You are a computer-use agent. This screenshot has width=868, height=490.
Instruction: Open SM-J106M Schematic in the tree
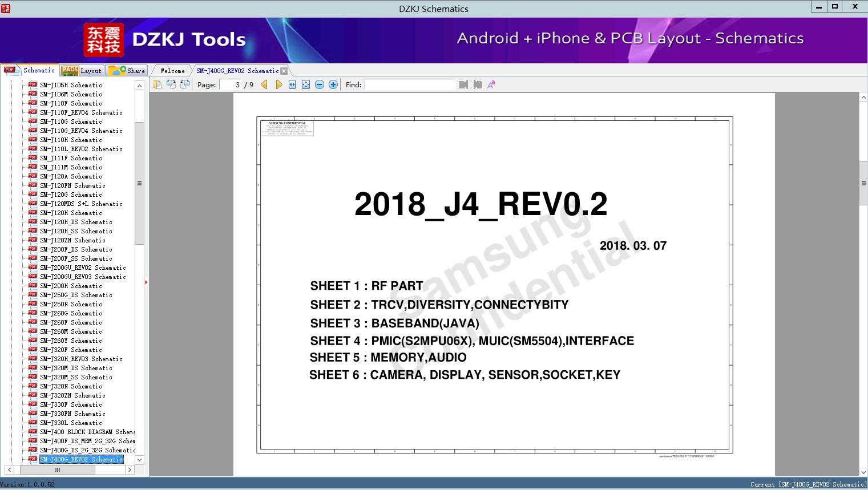point(71,94)
